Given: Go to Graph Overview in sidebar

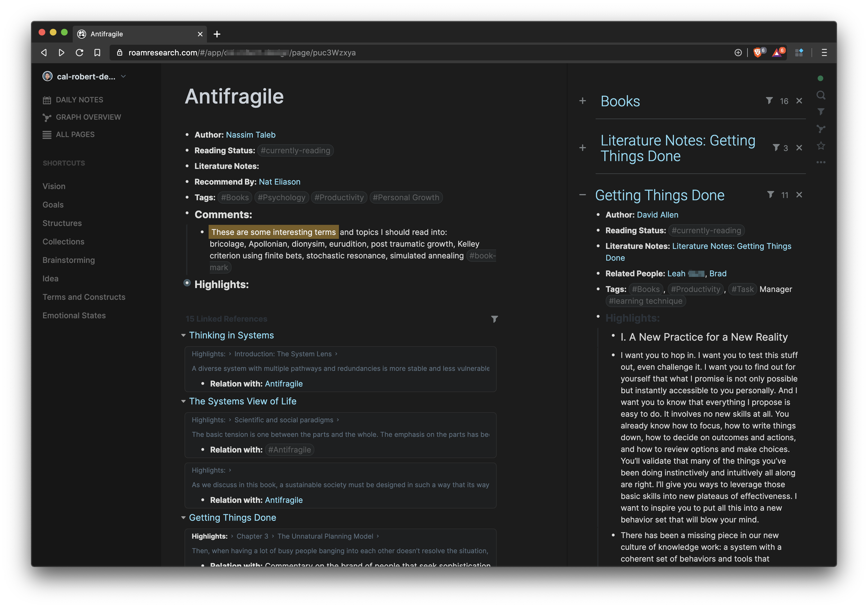Looking at the screenshot, I should coord(88,117).
